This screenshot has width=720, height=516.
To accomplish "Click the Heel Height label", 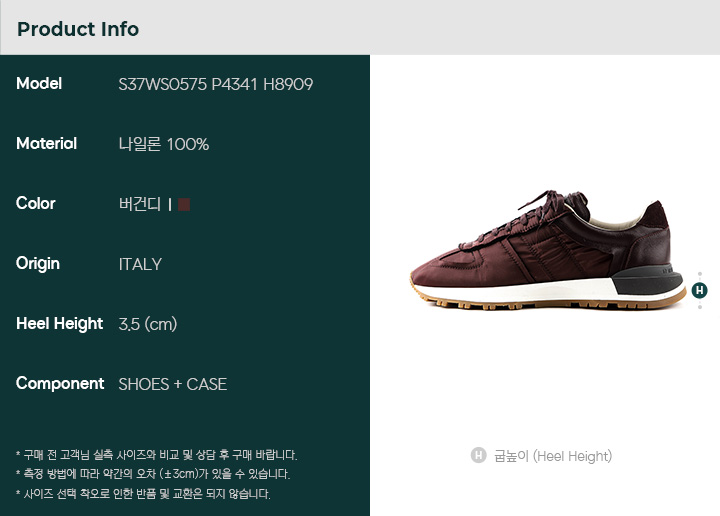I will point(60,324).
